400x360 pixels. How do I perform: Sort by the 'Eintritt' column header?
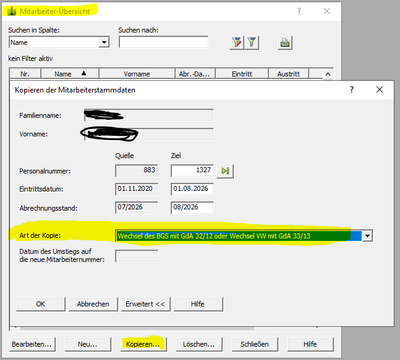point(242,74)
